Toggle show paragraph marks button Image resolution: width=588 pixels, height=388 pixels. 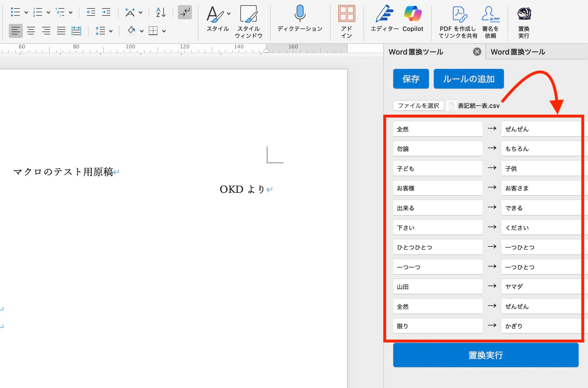point(185,12)
